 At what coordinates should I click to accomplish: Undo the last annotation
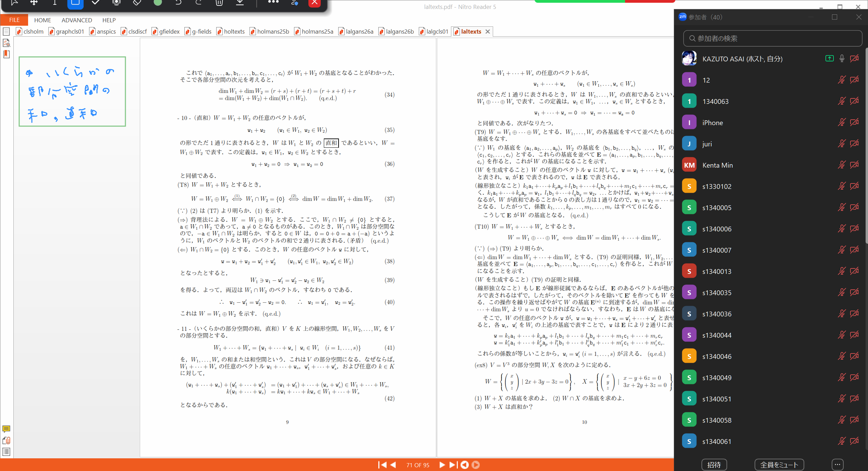click(178, 3)
